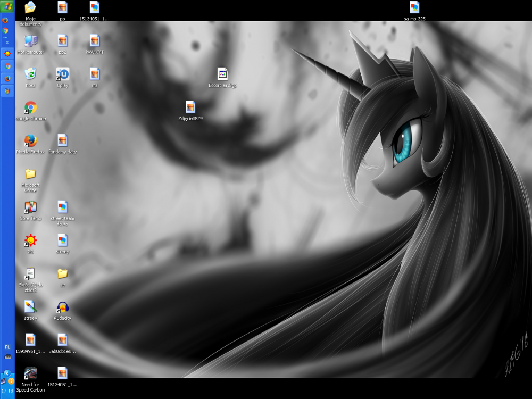
Task: Switch to the Chrome taskbar button
Action: [7, 66]
